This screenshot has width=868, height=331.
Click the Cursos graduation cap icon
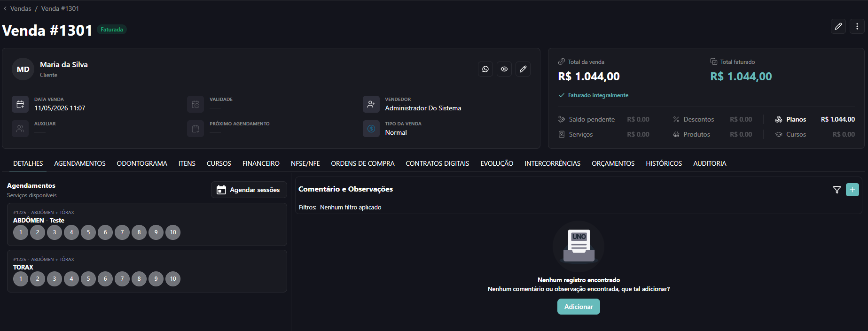(x=779, y=134)
